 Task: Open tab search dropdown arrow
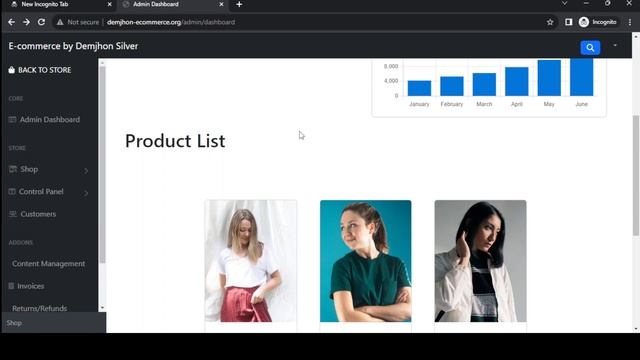click(564, 3)
